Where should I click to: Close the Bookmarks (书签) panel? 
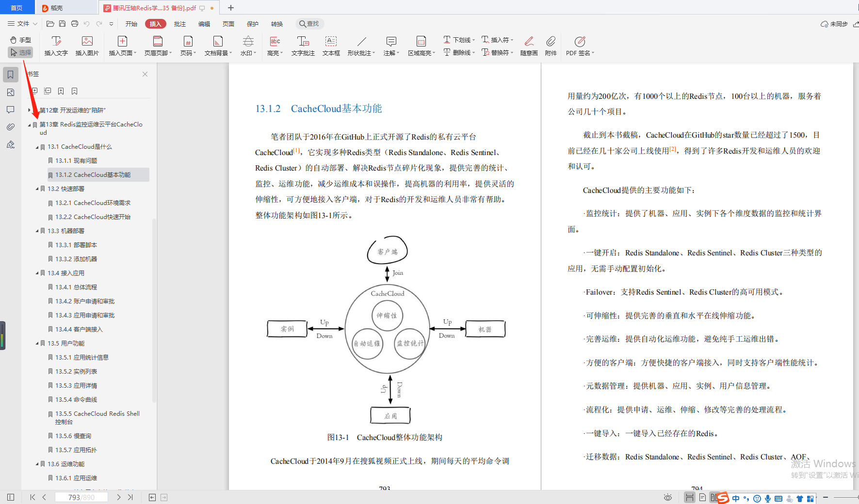click(145, 74)
